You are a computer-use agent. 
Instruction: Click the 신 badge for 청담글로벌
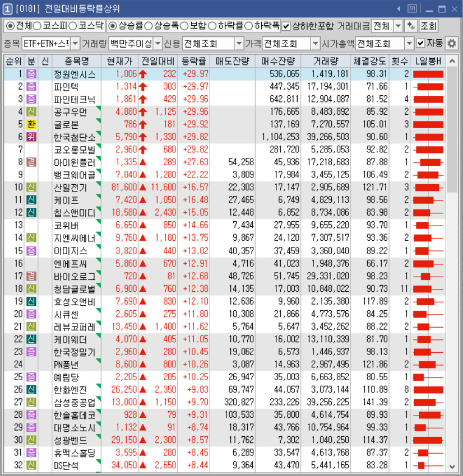pyautogui.click(x=31, y=288)
